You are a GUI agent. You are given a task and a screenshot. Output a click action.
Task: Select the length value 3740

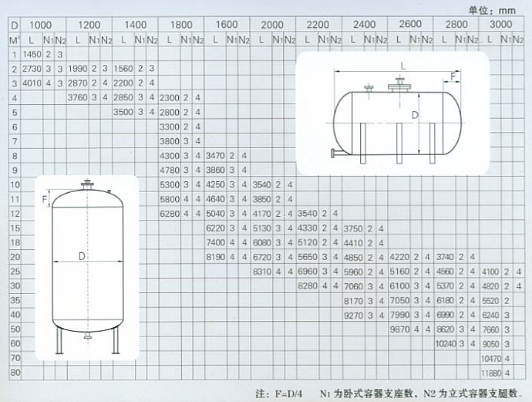445,258
